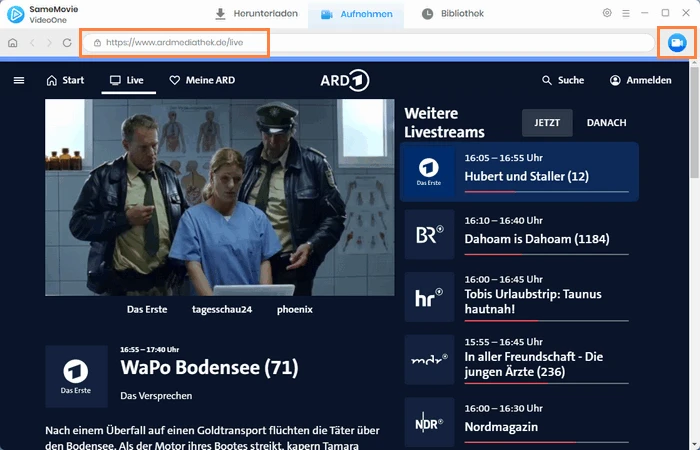Click the hr channel logo
Screen dimensions: 700x450
click(x=429, y=297)
